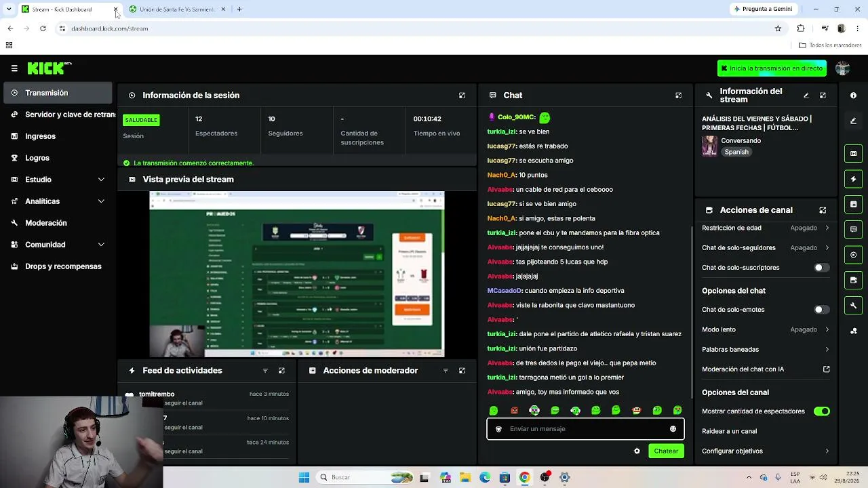Click the Enviar un mensaje chat field
Screen dimensions: 868x488
pos(585,429)
